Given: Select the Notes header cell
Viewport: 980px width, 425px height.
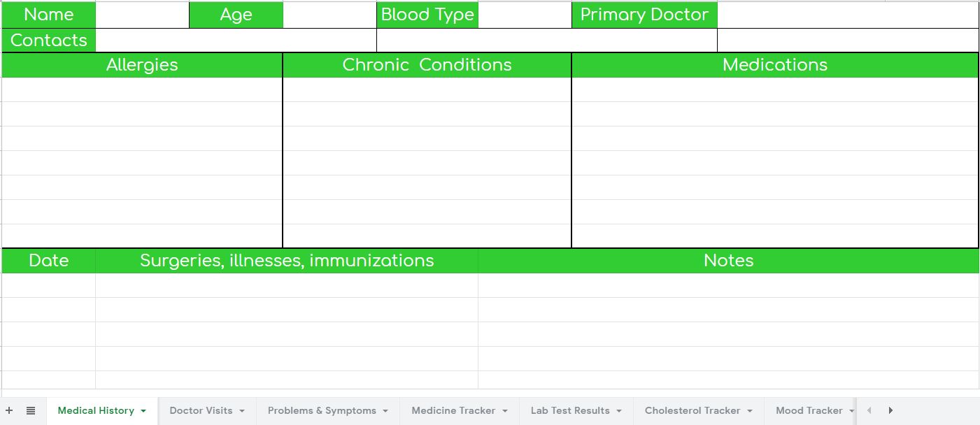Looking at the screenshot, I should click(728, 261).
